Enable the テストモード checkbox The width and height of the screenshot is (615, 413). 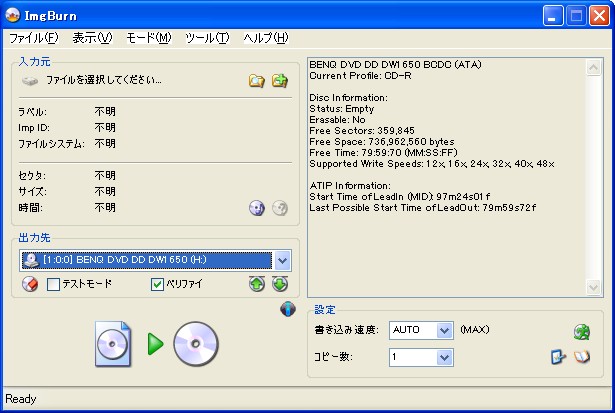click(x=53, y=284)
